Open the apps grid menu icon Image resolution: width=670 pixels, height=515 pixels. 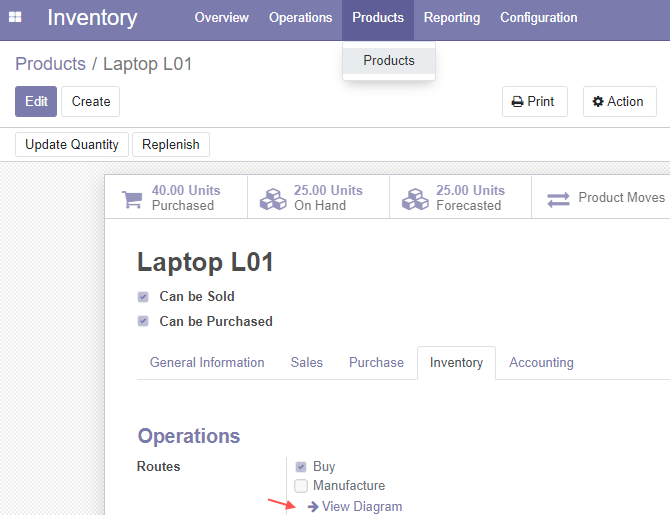click(15, 17)
